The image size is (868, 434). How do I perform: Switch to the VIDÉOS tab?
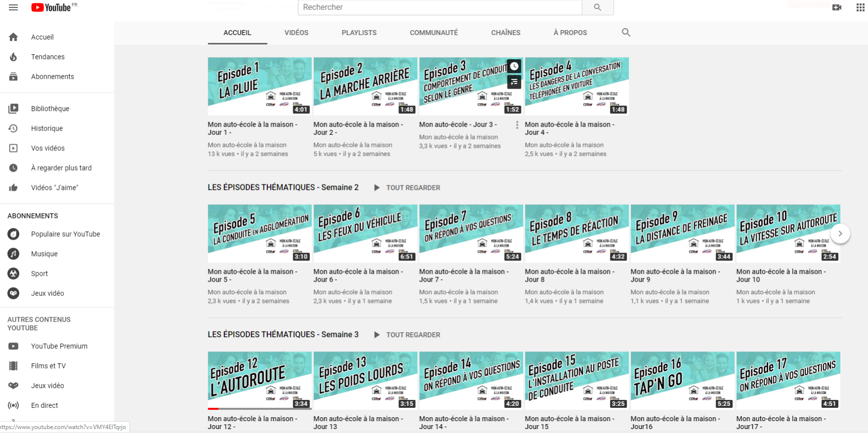click(296, 33)
